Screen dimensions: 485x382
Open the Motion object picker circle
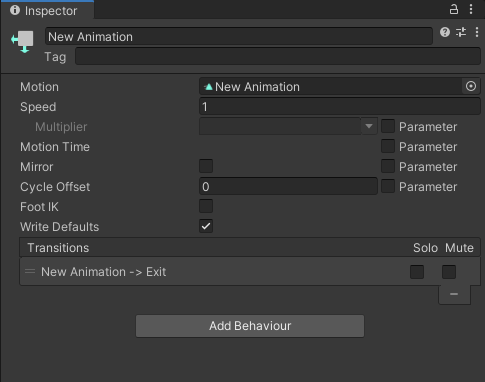(x=471, y=86)
